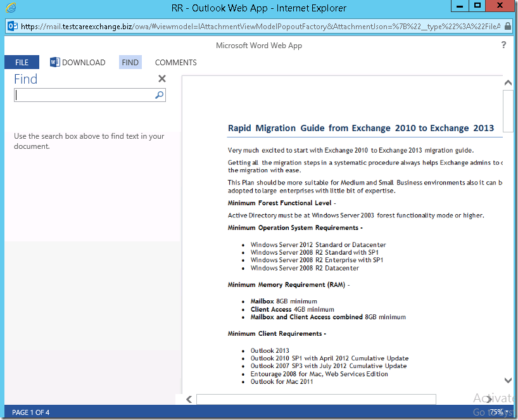This screenshot has height=420, width=518.
Task: Open the 75% zoom dropdown
Action: 499,412
